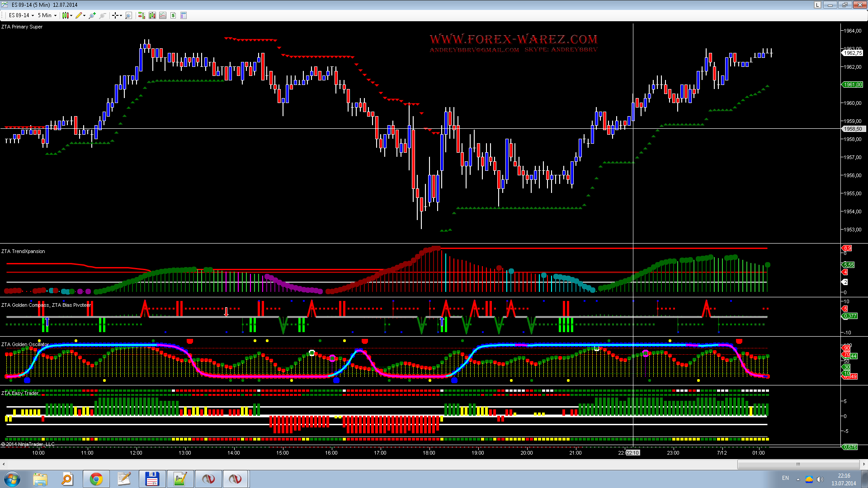
Task: Click the zoom in magnifier icon
Action: [x=92, y=15]
